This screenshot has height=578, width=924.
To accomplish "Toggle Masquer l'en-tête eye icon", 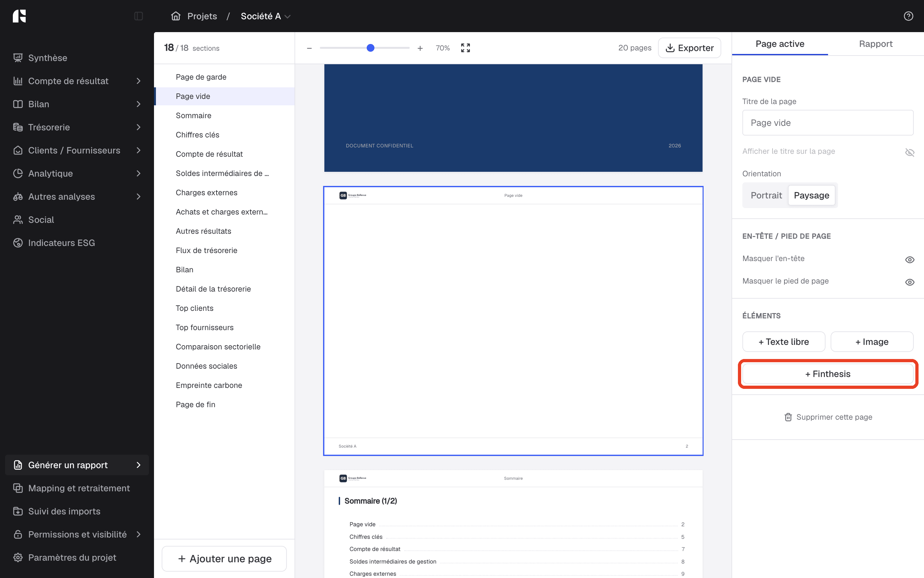I will (910, 259).
